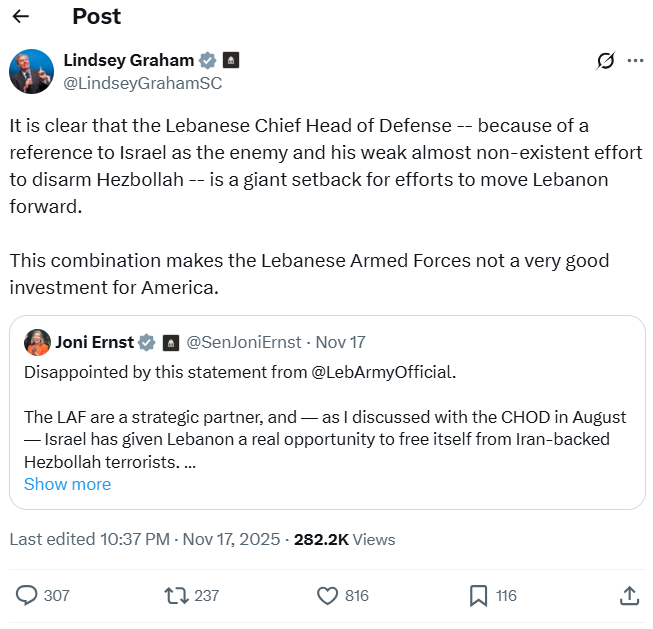The image size is (653, 629).
Task: Open the 282.2K Views analytics
Action: pos(344,539)
